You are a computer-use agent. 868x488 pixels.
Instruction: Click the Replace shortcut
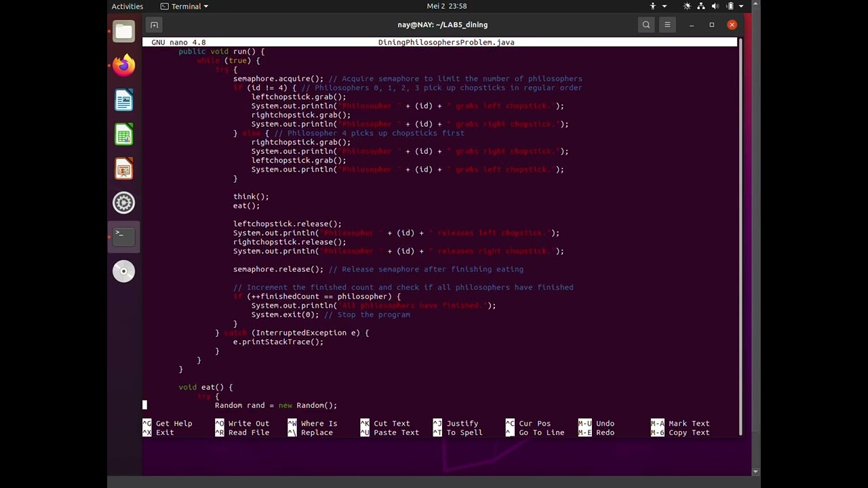coord(310,432)
